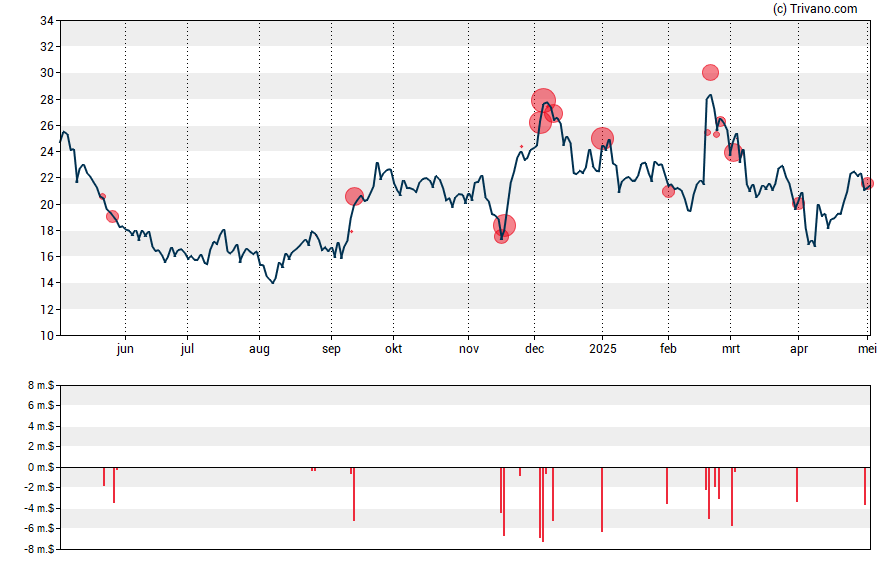Select the red bubble on the 2025 line near 25
This screenshot has height=565, width=888.
603,138
